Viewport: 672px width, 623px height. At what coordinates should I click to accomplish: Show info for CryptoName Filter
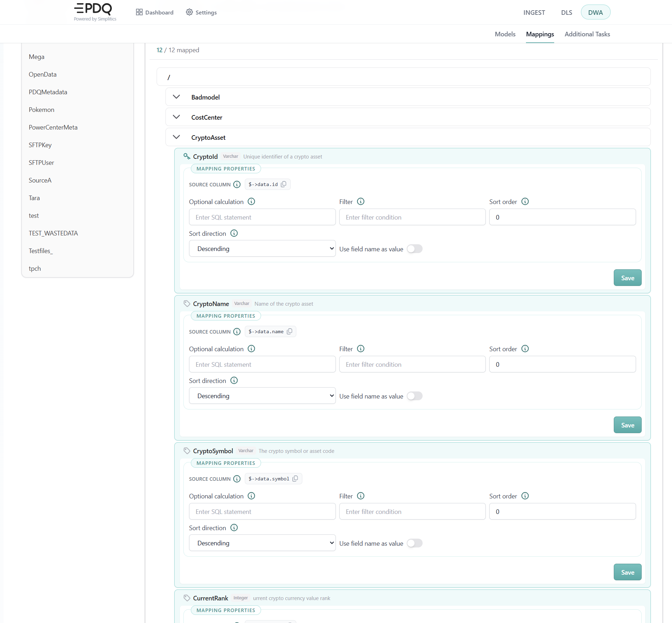click(x=361, y=349)
